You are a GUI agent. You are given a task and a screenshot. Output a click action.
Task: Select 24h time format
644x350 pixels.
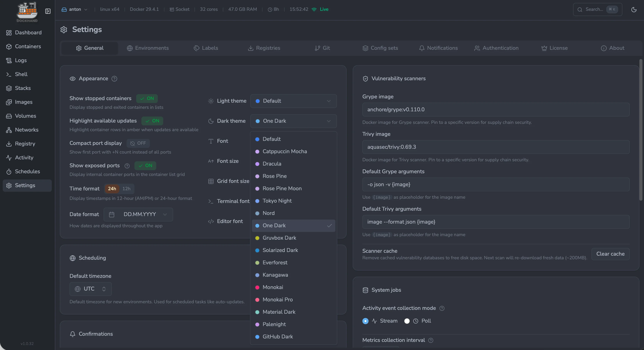tap(112, 189)
